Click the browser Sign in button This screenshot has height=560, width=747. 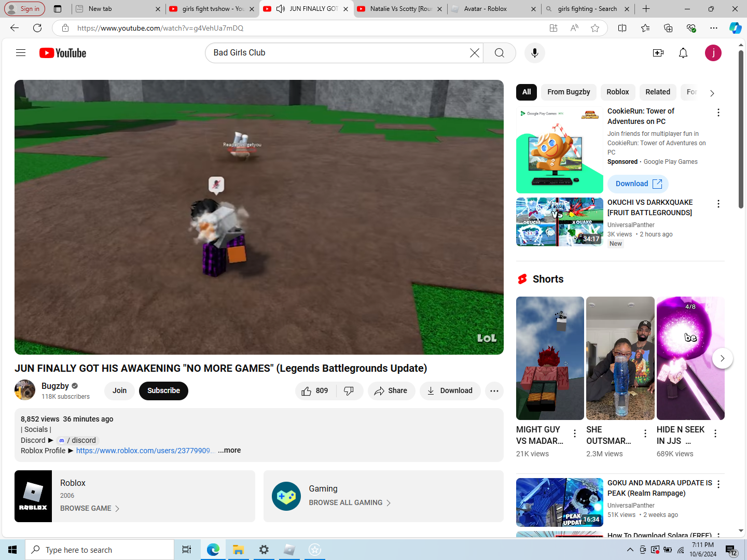(24, 9)
